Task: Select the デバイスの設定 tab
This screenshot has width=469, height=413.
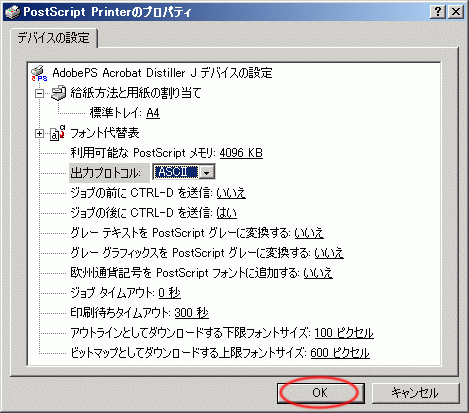Action: tap(53, 38)
